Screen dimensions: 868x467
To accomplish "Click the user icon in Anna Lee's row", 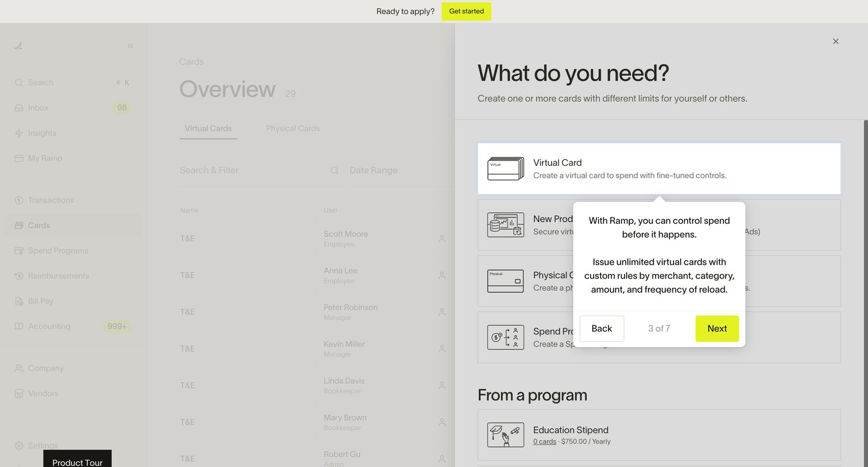I will 442,275.
